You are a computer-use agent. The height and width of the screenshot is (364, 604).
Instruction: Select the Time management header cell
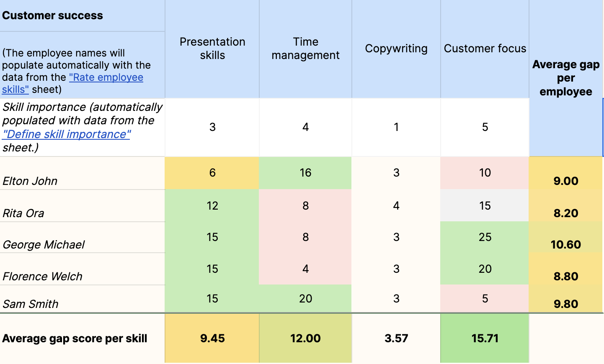305,49
